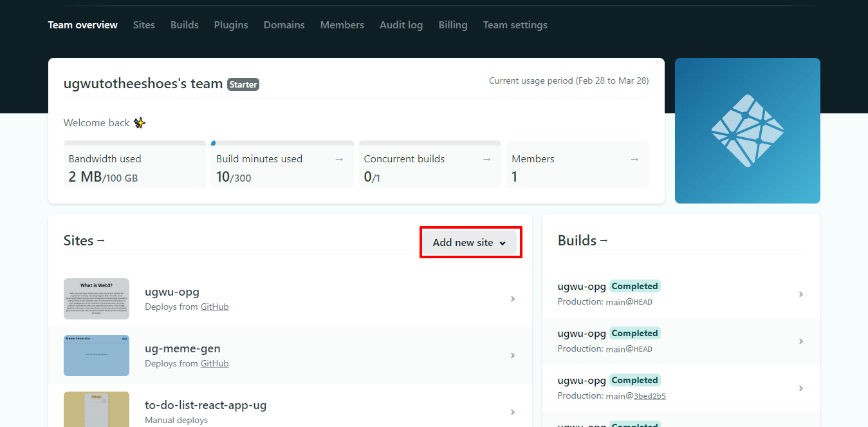This screenshot has height=427, width=868.
Task: Click the Bandwidth used progress bar
Action: [135, 143]
